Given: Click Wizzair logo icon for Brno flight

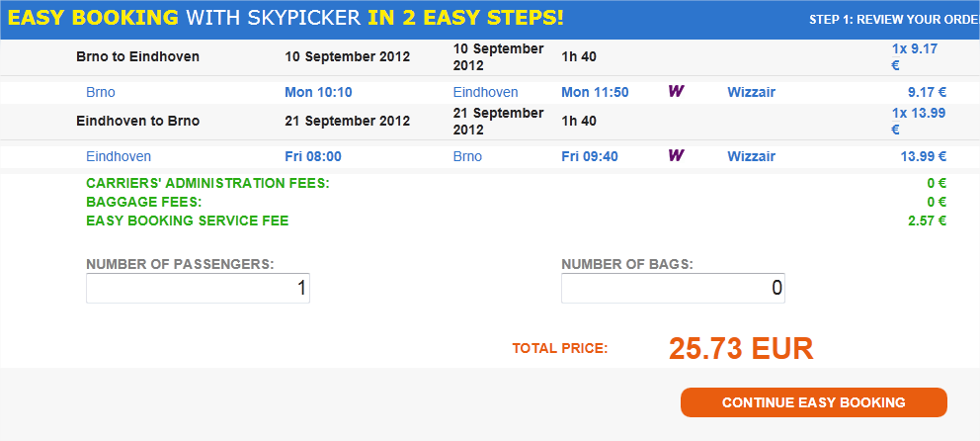Looking at the screenshot, I should pyautogui.click(x=676, y=91).
